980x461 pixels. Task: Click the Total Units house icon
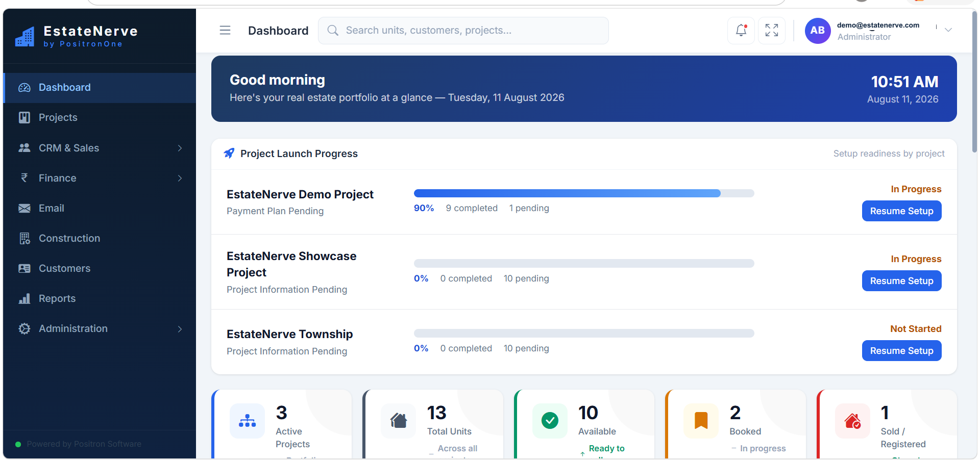(x=399, y=421)
